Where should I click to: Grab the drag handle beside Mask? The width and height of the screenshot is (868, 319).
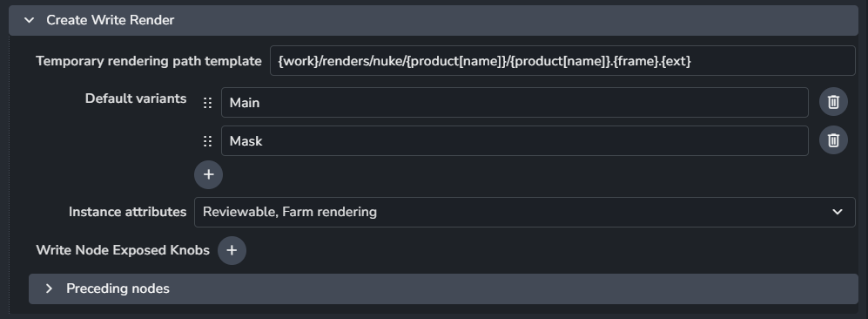pos(207,141)
